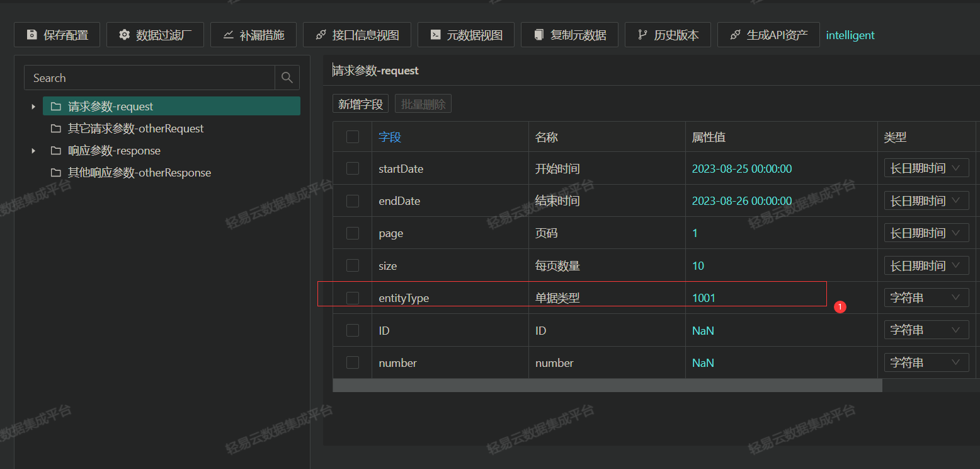This screenshot has height=469, width=980.
Task: Open type dropdown for startDate row
Action: point(926,168)
